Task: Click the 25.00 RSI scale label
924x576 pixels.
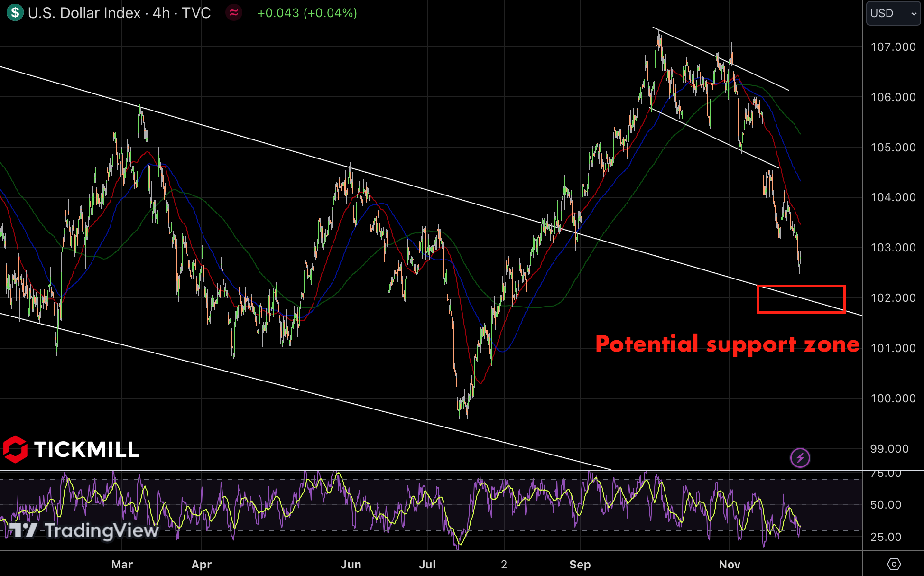Action: pos(886,537)
